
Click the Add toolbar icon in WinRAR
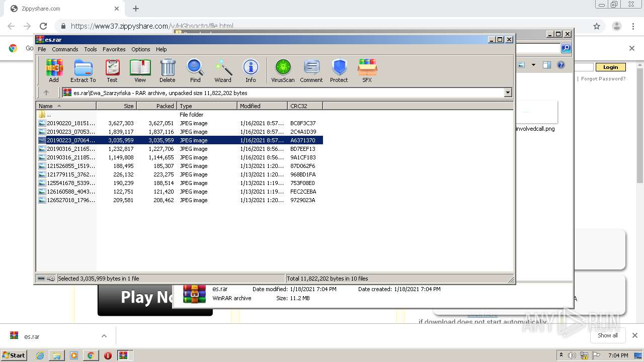tap(54, 70)
